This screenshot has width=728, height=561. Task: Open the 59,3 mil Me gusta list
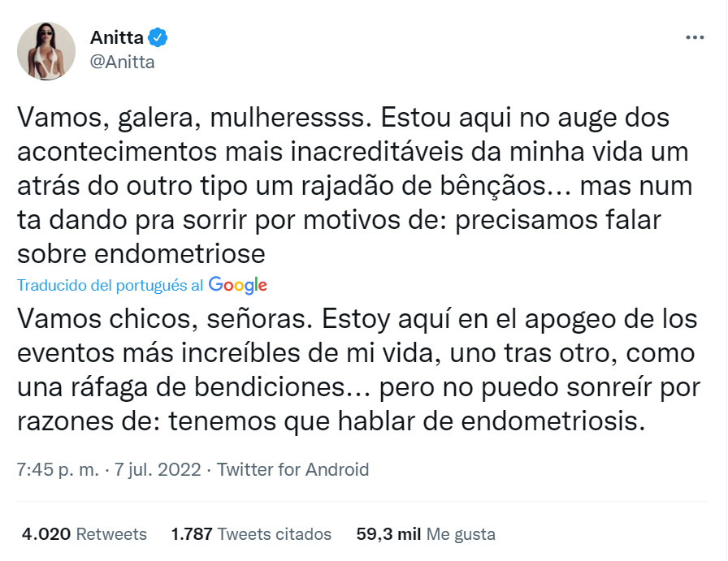[426, 534]
